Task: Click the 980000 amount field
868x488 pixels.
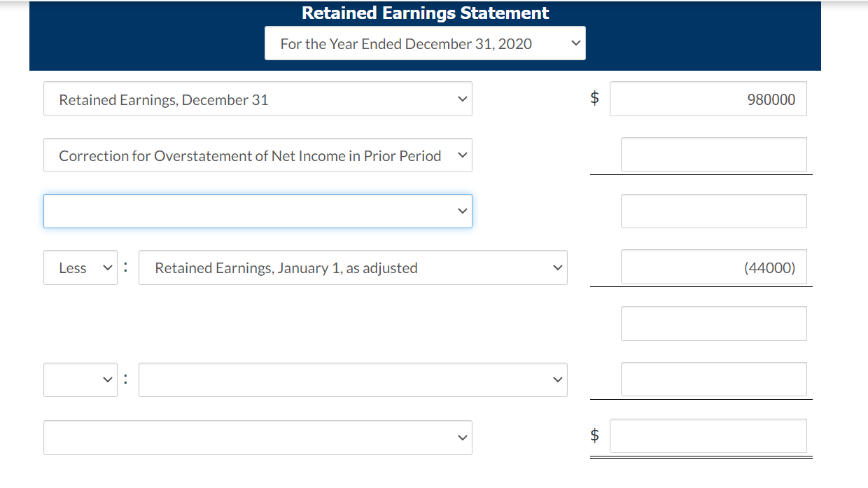Action: point(708,99)
